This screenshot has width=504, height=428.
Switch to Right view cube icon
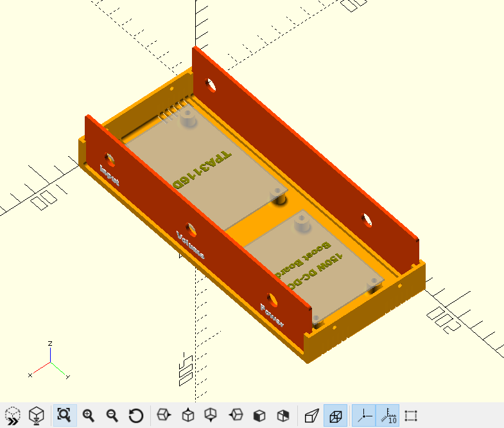coord(164,415)
